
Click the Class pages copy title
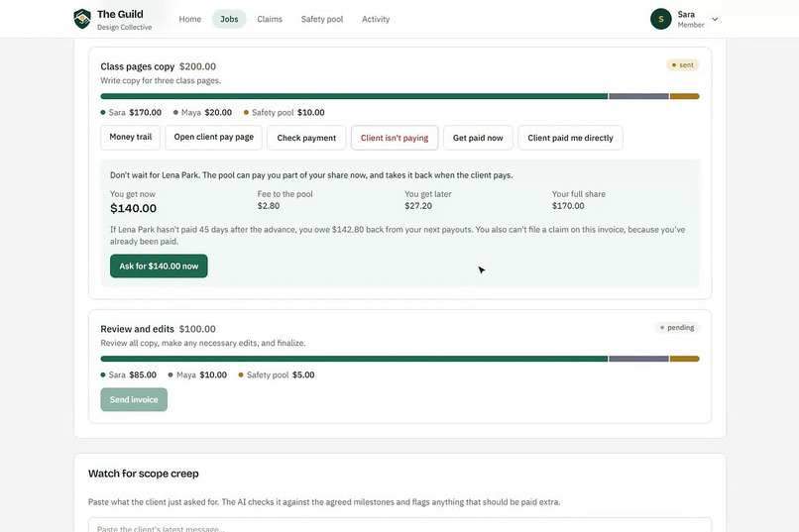(x=138, y=66)
